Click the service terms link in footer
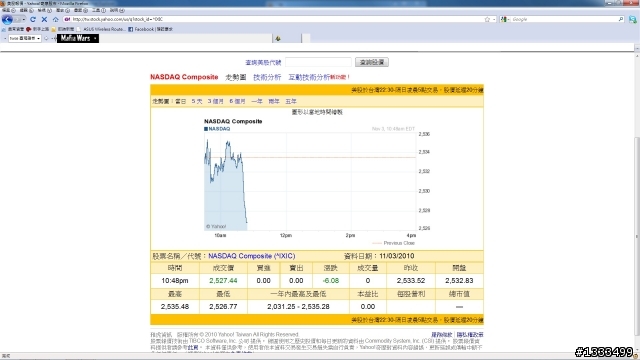Screen dimensions: 640x360 pyautogui.click(x=441, y=335)
